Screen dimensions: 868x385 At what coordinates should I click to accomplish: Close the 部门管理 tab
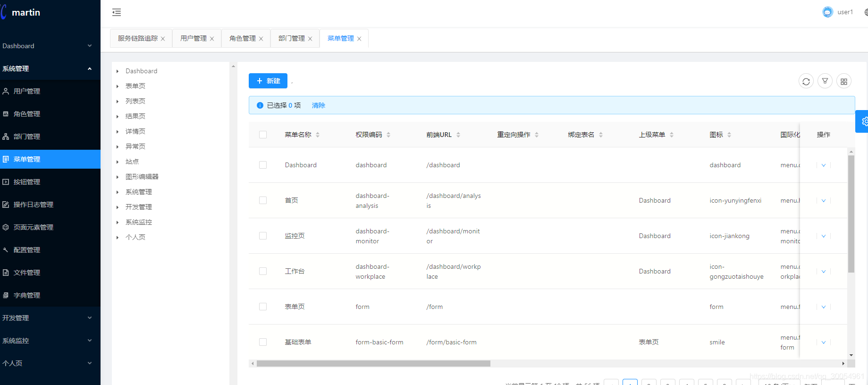click(310, 39)
